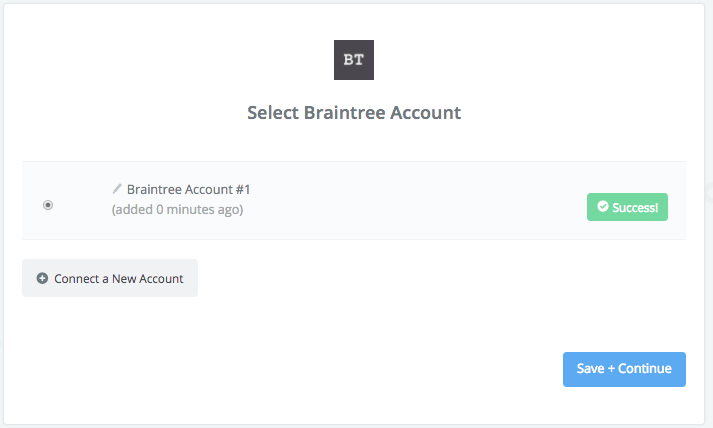Click the dark square BT logo

point(354,60)
